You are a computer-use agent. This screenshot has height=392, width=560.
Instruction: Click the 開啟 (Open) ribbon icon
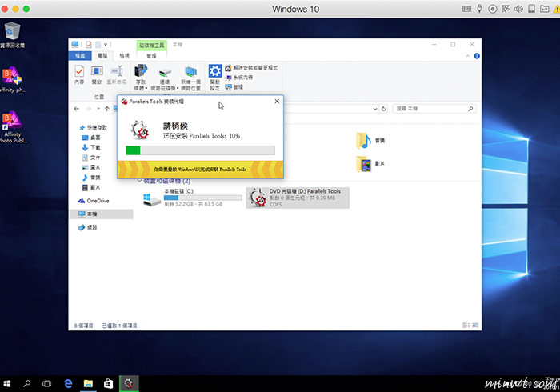(97, 74)
